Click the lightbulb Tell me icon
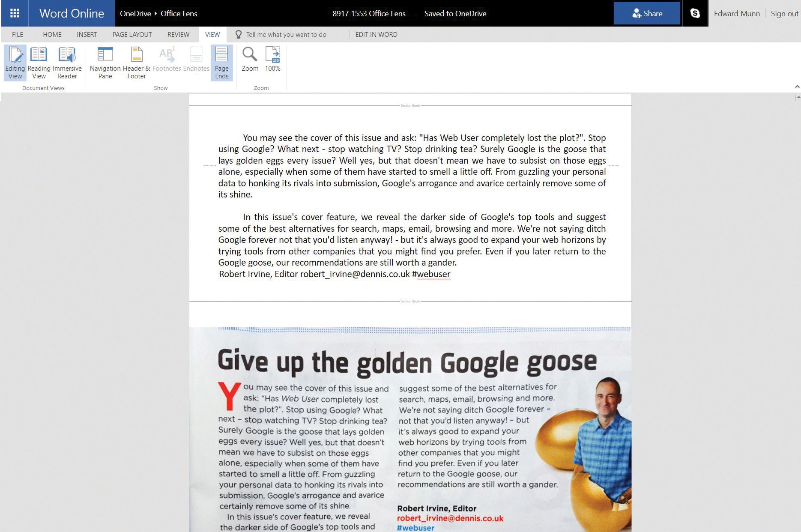This screenshot has width=801, height=532. coord(239,34)
